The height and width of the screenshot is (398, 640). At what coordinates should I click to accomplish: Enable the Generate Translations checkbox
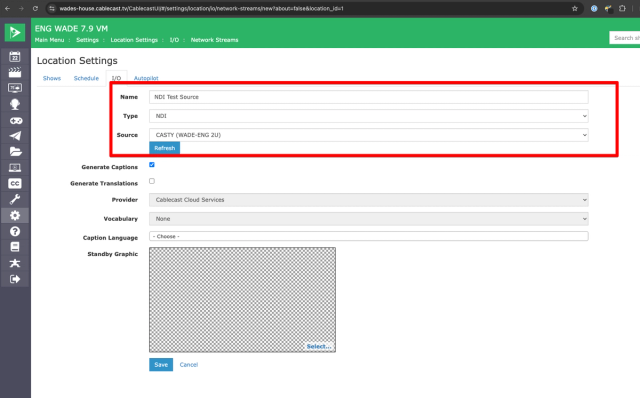[152, 181]
